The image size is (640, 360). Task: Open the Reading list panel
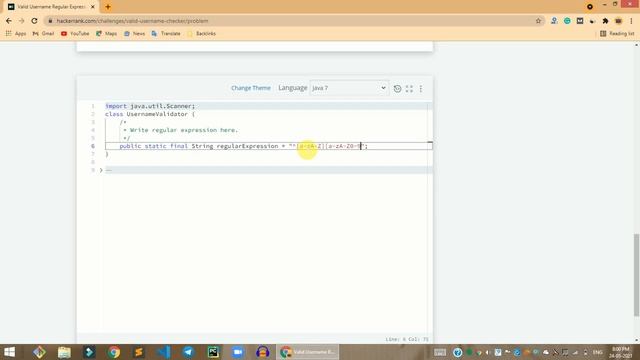(617, 33)
